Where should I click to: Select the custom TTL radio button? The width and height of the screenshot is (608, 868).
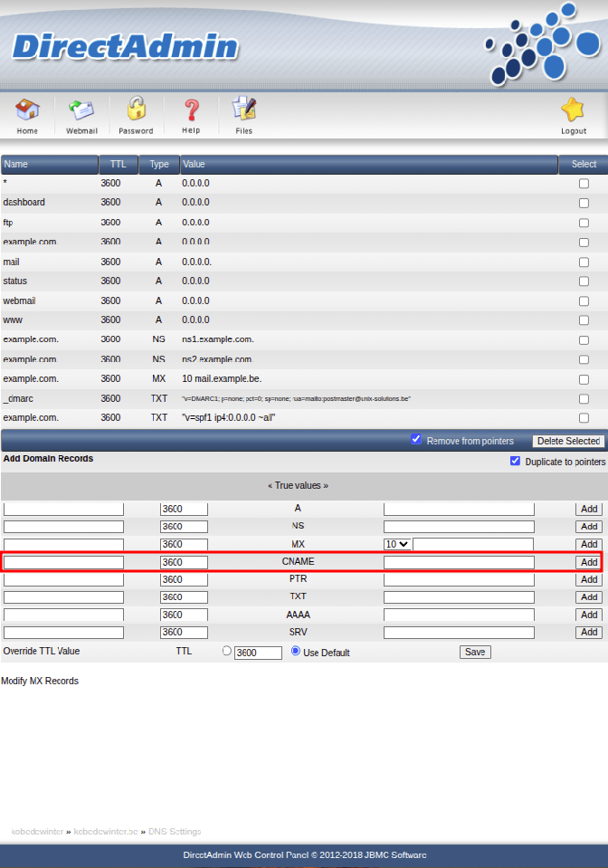[227, 651]
